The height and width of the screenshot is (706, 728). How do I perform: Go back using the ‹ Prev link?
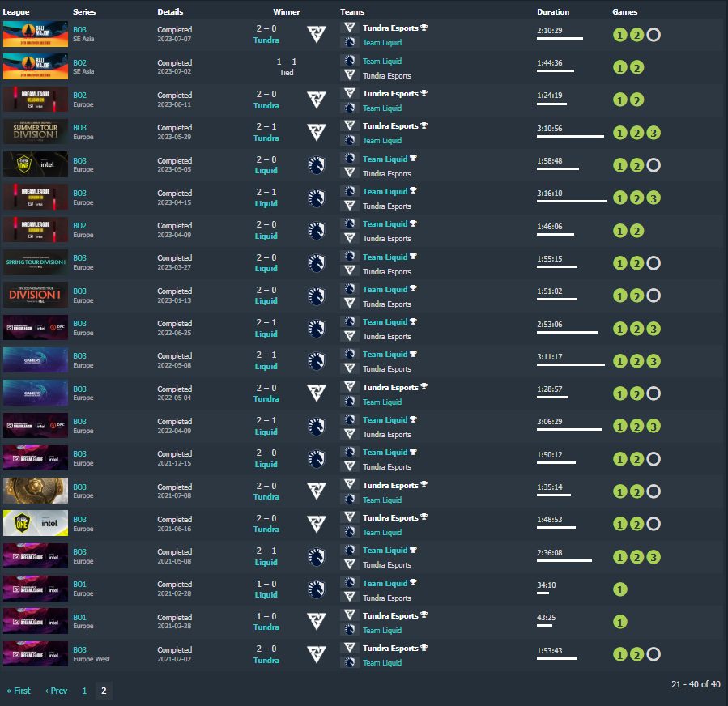click(56, 691)
